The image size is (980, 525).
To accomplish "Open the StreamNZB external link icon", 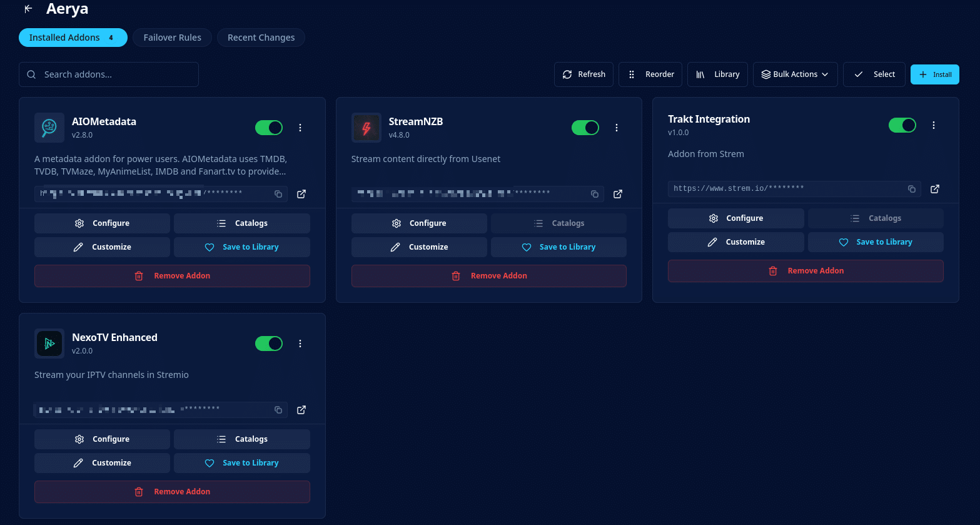I will point(618,194).
